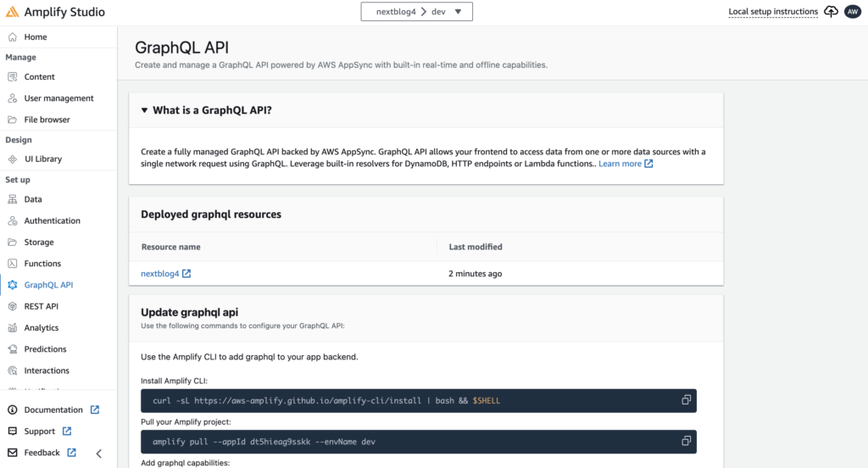Click the Amplify Studio logo icon
The width and height of the screenshot is (868, 468).
(x=12, y=12)
